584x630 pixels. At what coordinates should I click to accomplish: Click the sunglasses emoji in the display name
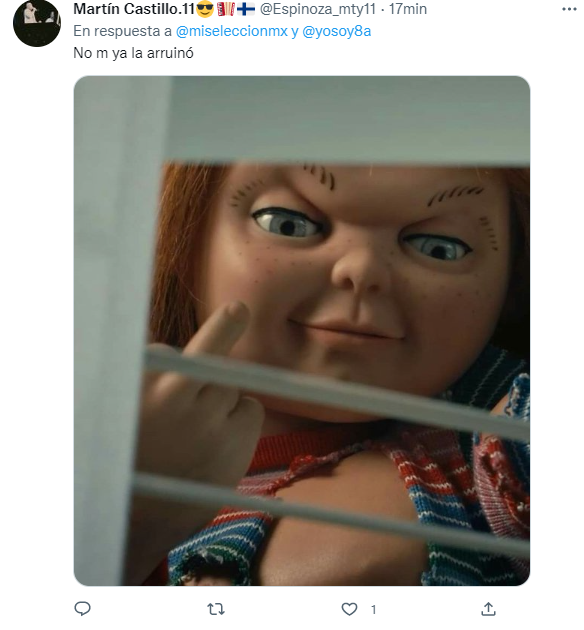(205, 9)
